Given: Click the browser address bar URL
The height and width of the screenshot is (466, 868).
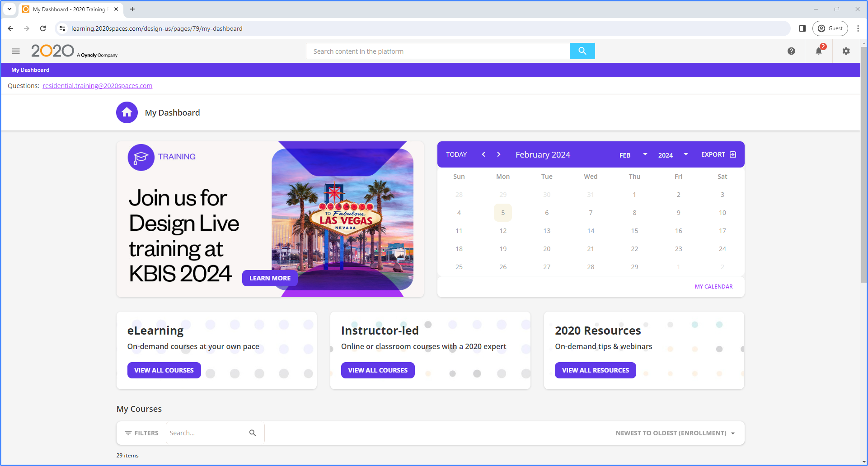Looking at the screenshot, I should coord(157,28).
